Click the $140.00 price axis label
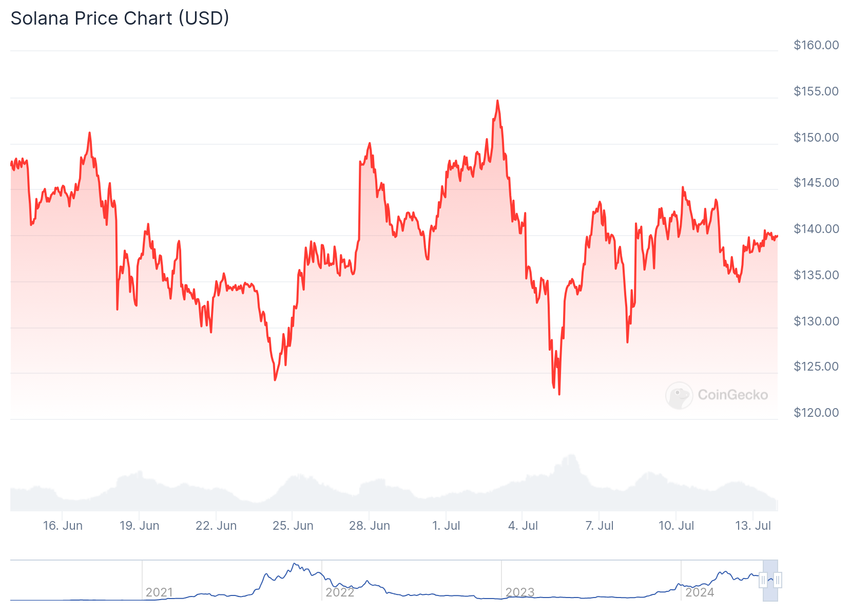Viewport: 850px width, 616px height. (x=816, y=229)
